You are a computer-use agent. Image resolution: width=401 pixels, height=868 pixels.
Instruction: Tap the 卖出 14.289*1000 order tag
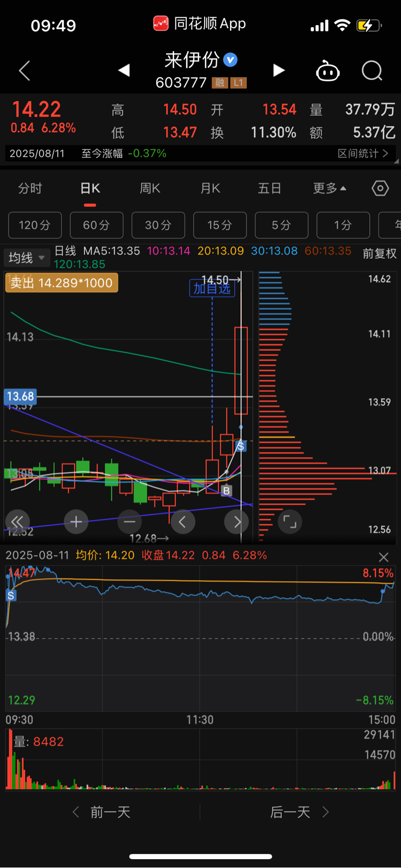pos(62,283)
